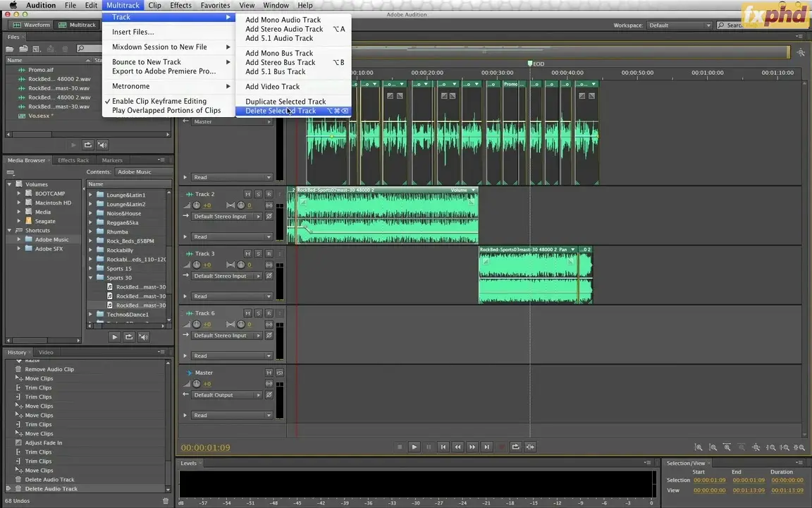Expand the Macintosh HD volume
The image size is (812, 508).
[20, 202]
